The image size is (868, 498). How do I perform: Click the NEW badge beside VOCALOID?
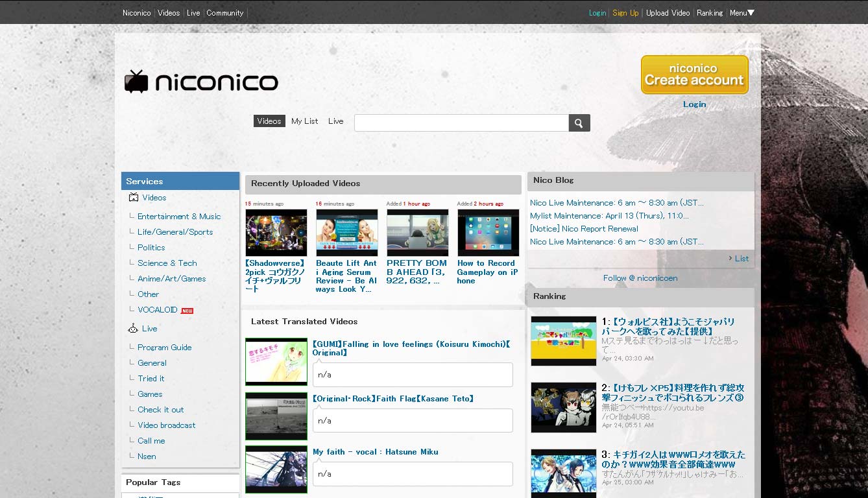187,311
